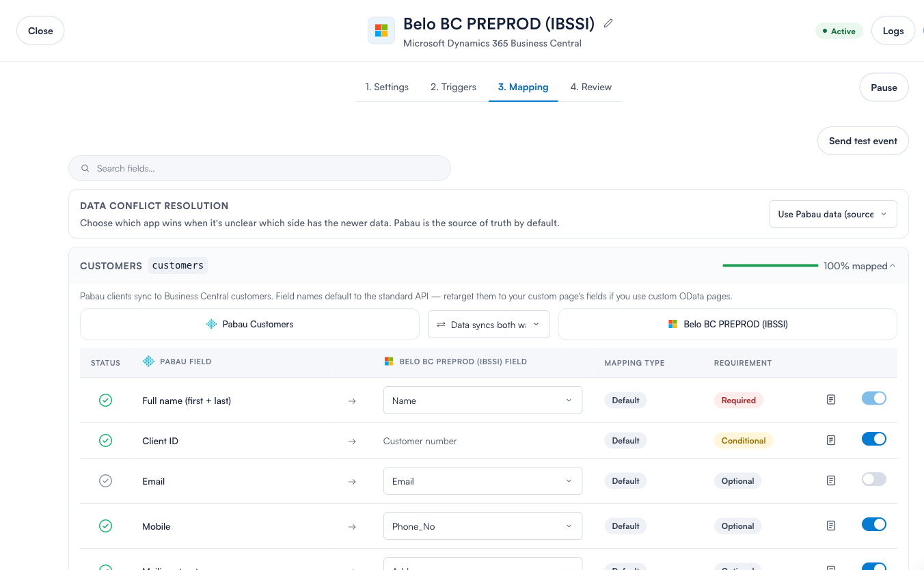Click green status check for Full name
This screenshot has width=924, height=570.
tap(105, 401)
